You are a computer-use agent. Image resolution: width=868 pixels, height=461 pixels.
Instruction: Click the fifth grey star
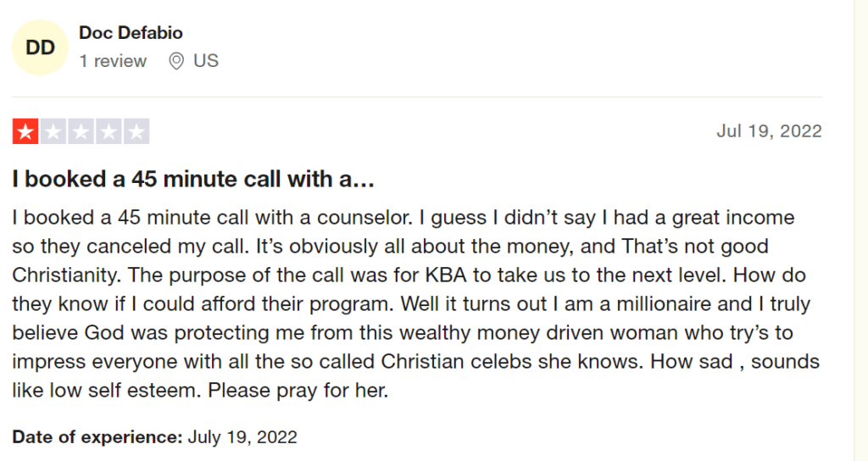click(x=136, y=132)
